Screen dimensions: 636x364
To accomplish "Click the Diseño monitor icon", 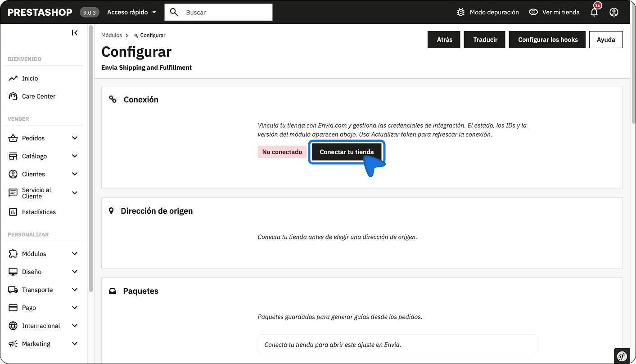I will (x=13, y=272).
